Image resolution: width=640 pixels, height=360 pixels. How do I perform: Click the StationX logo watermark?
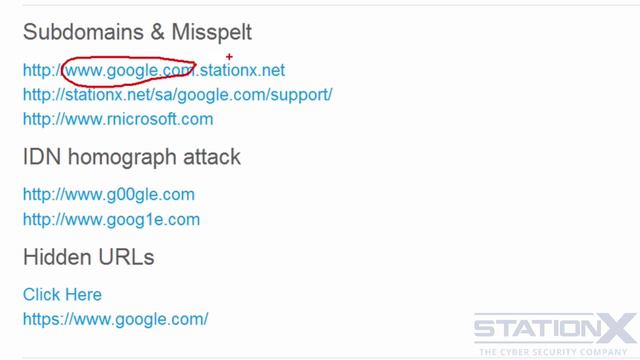click(555, 334)
